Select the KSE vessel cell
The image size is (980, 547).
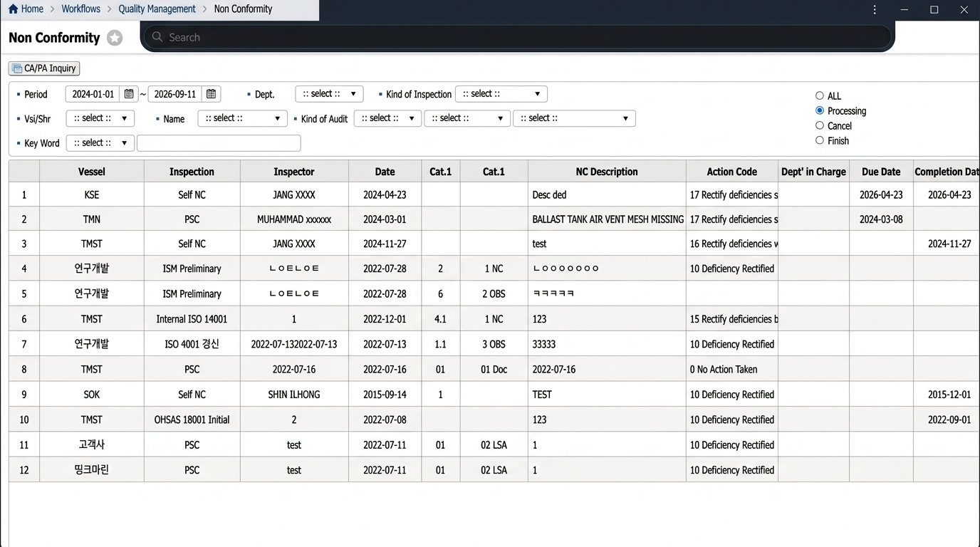click(92, 194)
